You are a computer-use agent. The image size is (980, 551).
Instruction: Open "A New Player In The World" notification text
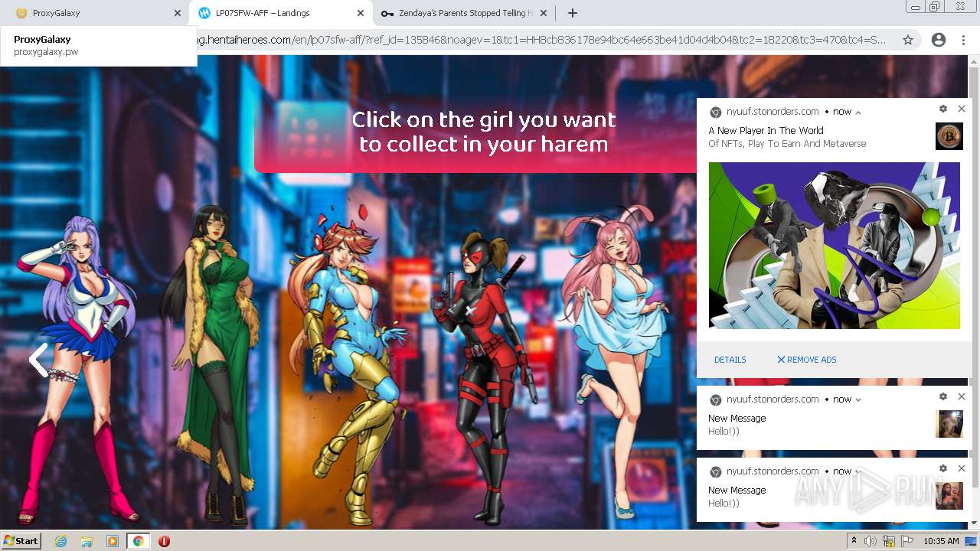coord(766,131)
